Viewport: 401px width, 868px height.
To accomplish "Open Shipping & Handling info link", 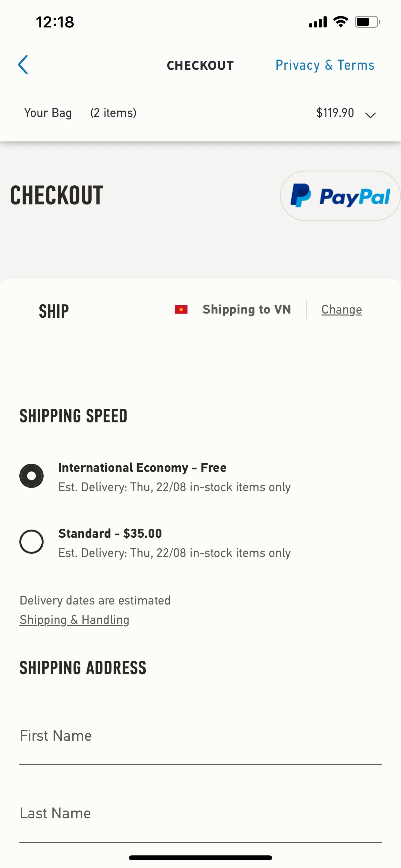I will [75, 620].
